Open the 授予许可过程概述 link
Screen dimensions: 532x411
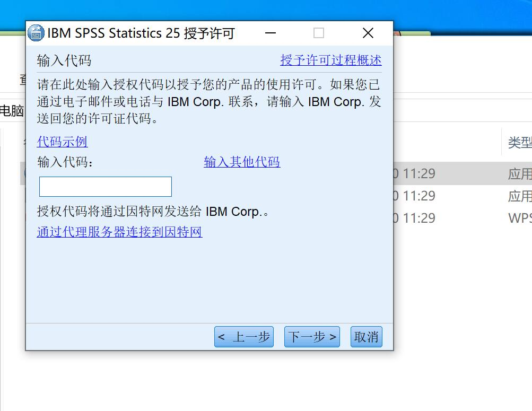pyautogui.click(x=331, y=60)
